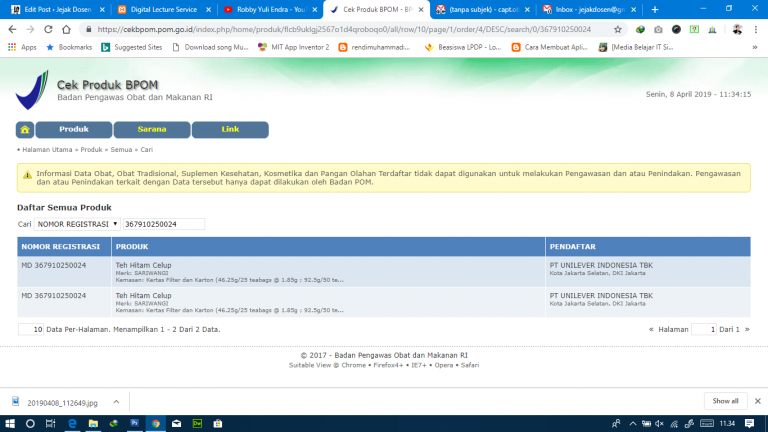768x432 pixels.
Task: Open the Bookmarks folder in bookmarks bar
Action: [69, 47]
